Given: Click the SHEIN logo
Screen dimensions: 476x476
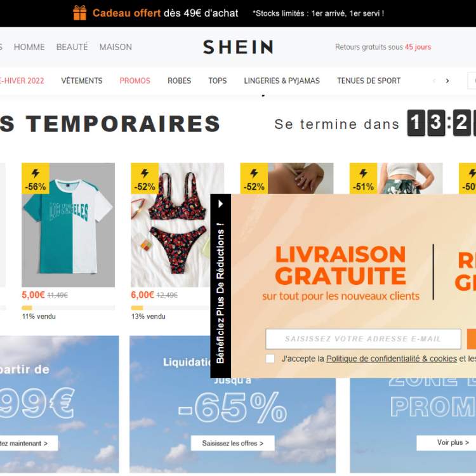Looking at the screenshot, I should (238, 47).
